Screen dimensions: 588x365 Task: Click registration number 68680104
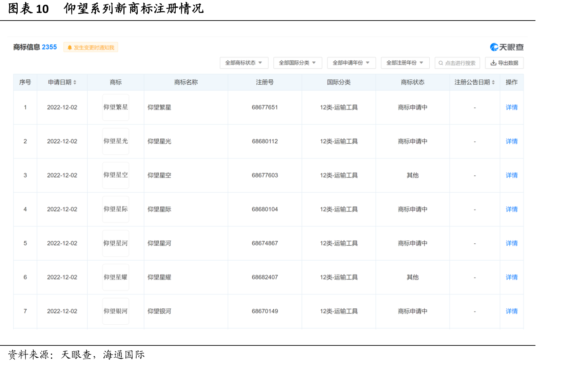click(265, 209)
